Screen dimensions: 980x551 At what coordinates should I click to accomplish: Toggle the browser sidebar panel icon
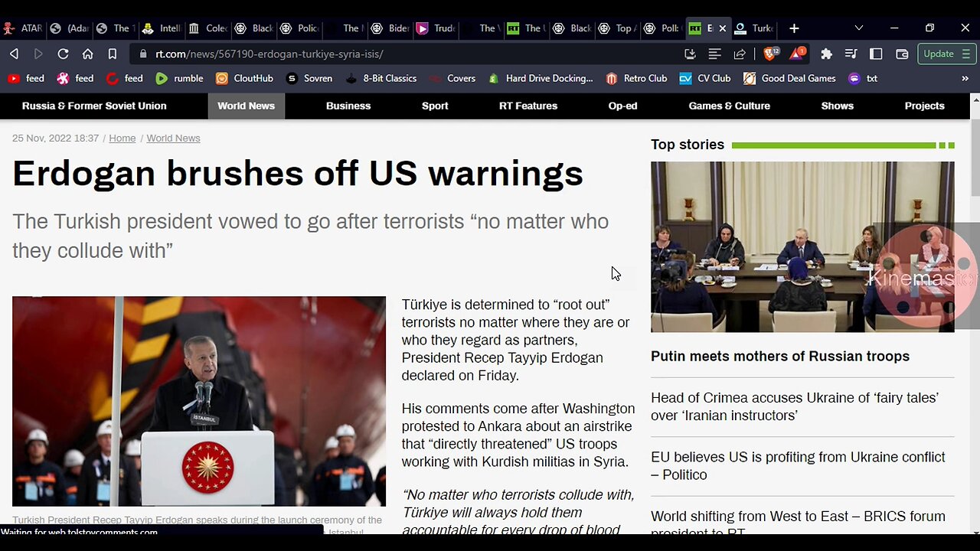click(x=876, y=54)
